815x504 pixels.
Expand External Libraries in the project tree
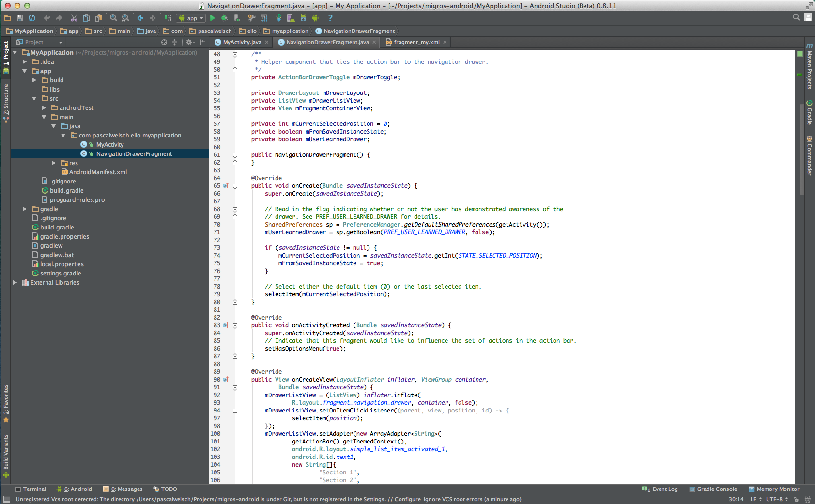coord(15,283)
